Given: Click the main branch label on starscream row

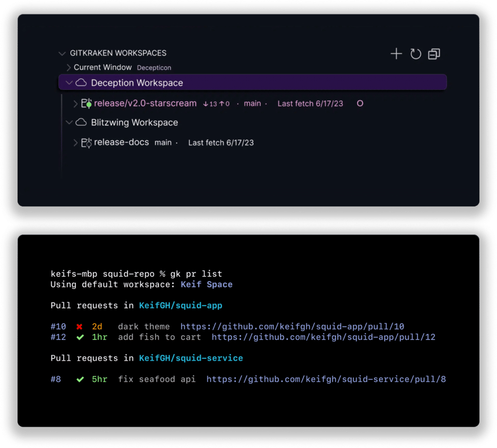Looking at the screenshot, I should [x=252, y=103].
